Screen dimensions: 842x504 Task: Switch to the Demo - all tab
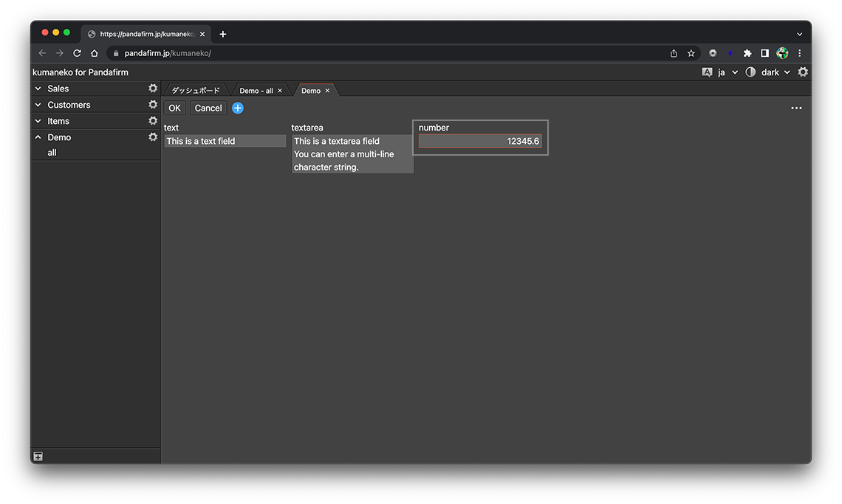[256, 91]
